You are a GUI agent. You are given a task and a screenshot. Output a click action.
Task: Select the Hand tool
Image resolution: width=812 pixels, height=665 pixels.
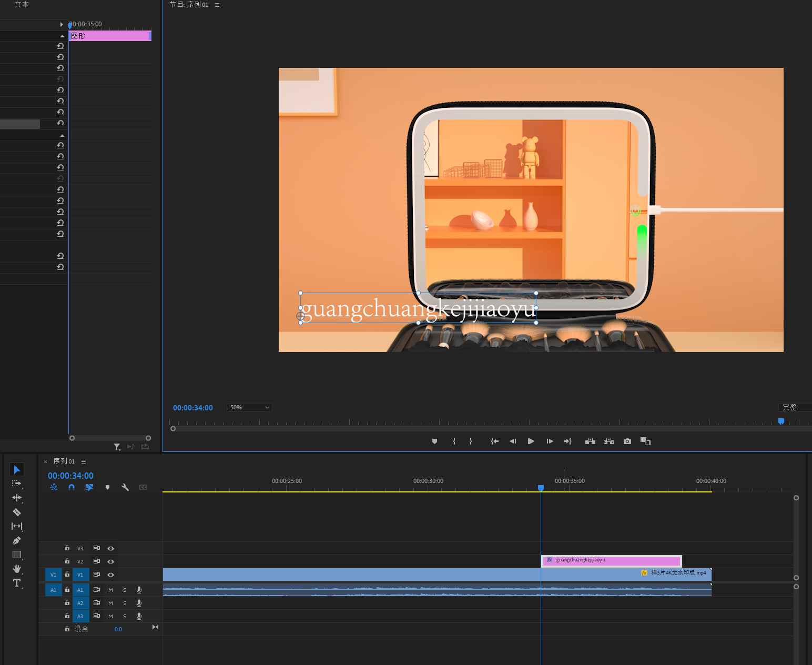tap(17, 569)
